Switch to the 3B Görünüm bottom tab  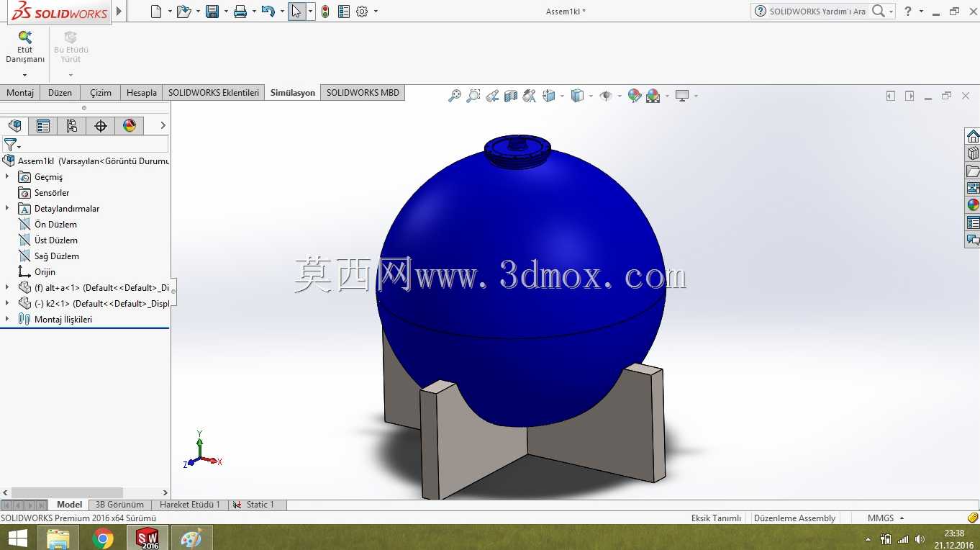(119, 505)
